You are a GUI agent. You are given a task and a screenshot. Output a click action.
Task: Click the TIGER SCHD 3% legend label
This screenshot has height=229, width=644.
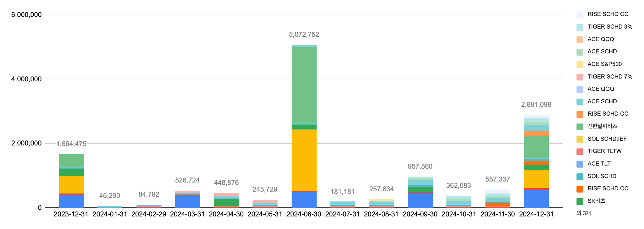point(610,27)
